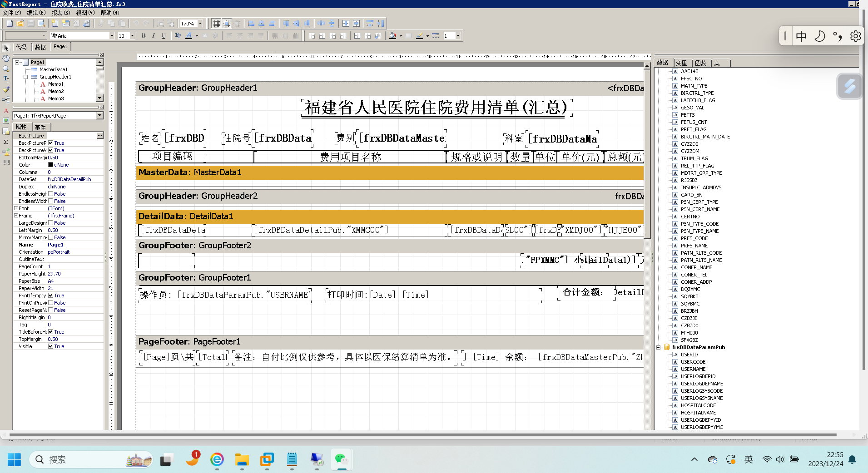The width and height of the screenshot is (868, 473).
Task: Click the all frame lines icon
Action: (357, 35)
